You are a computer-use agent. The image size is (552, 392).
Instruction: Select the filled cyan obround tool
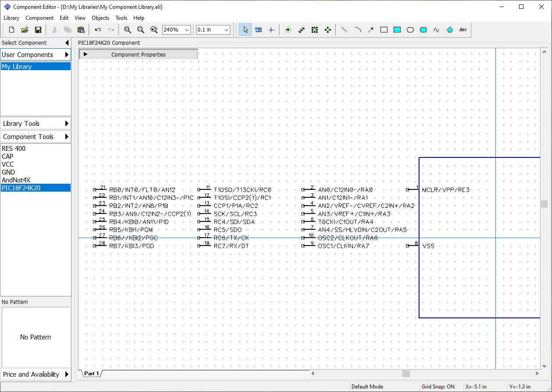click(423, 30)
